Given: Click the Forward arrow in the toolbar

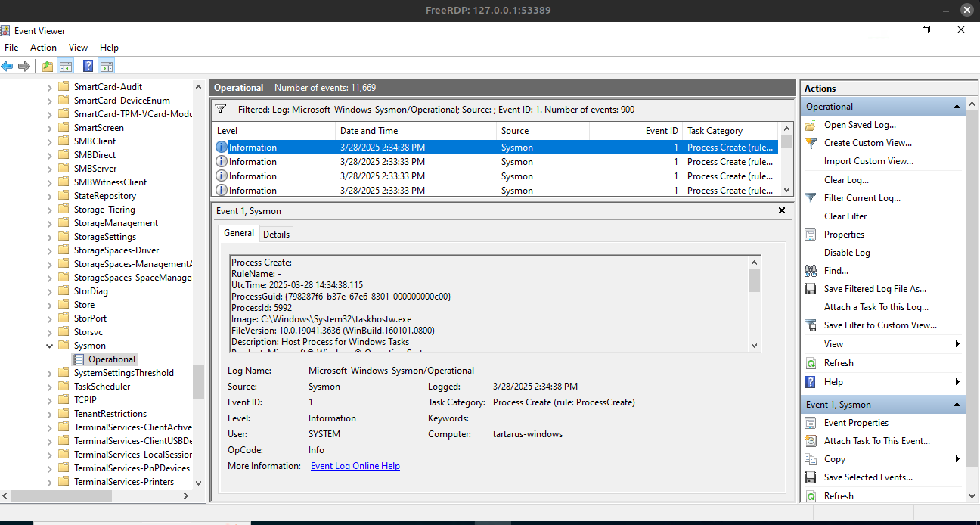Looking at the screenshot, I should tap(24, 67).
